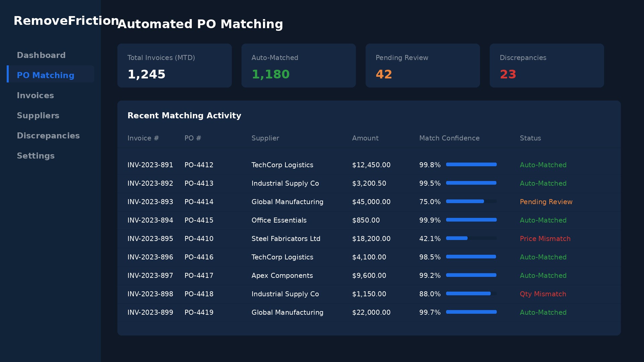The image size is (644, 362).
Task: View the Discrepancies page
Action: click(x=48, y=135)
